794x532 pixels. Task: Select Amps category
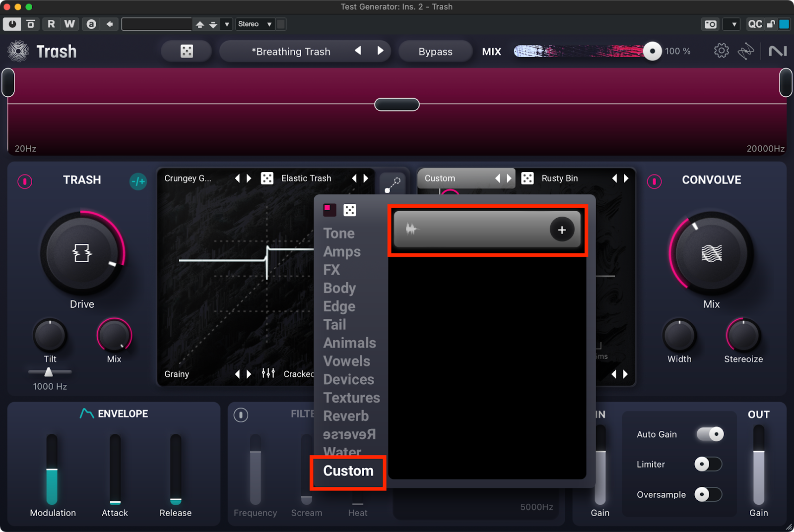(x=342, y=251)
